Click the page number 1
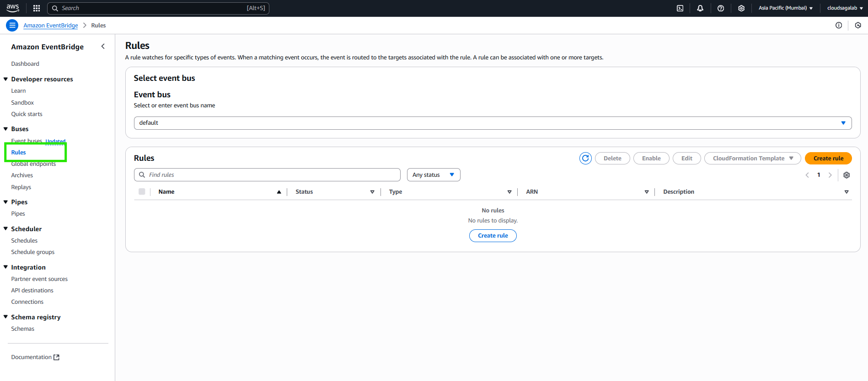Image resolution: width=868 pixels, height=381 pixels. tap(819, 175)
